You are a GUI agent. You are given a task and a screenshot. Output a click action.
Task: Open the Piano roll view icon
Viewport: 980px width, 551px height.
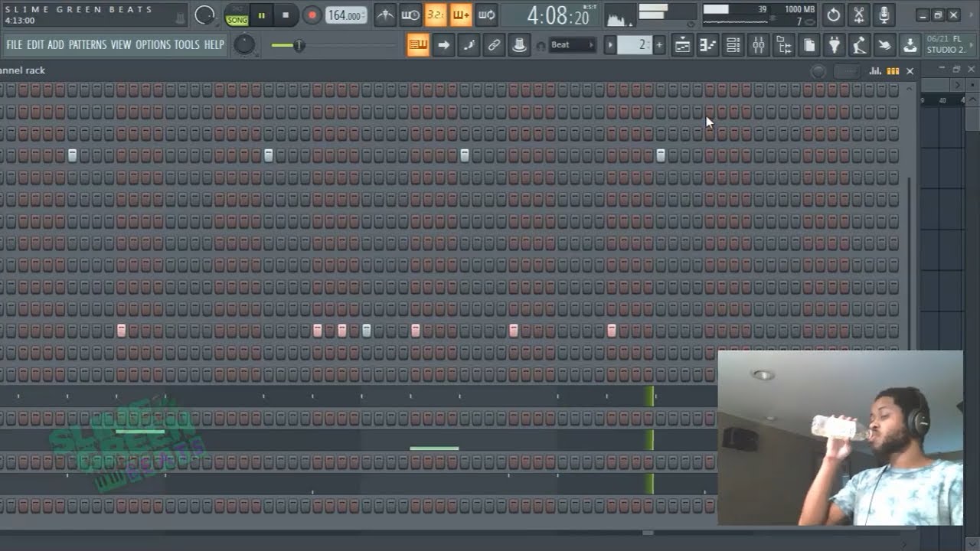click(707, 45)
